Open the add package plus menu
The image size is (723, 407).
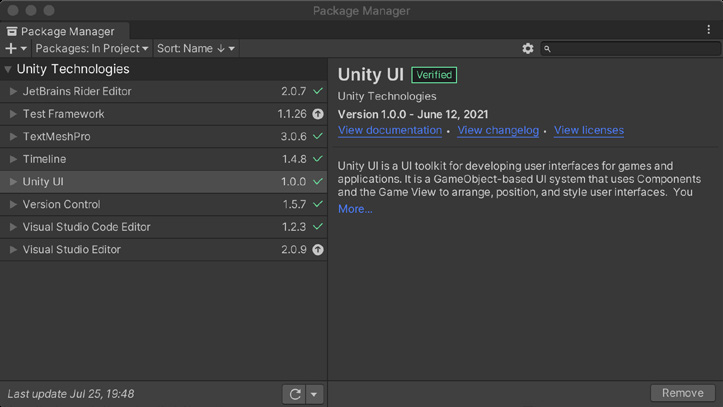point(16,48)
